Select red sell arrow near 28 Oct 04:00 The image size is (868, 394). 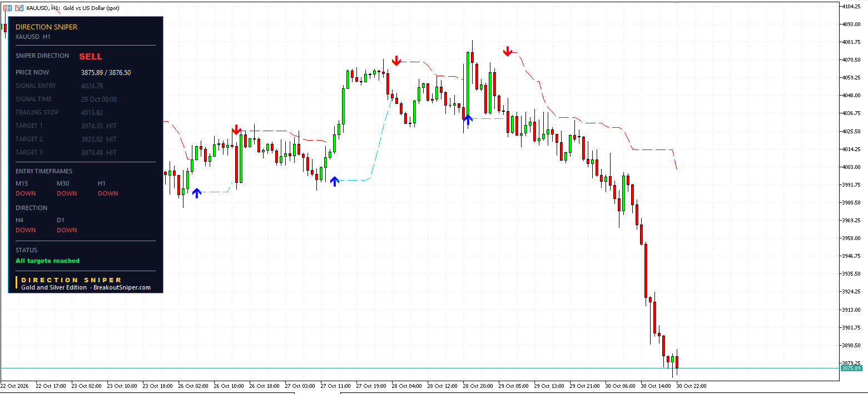(x=396, y=61)
